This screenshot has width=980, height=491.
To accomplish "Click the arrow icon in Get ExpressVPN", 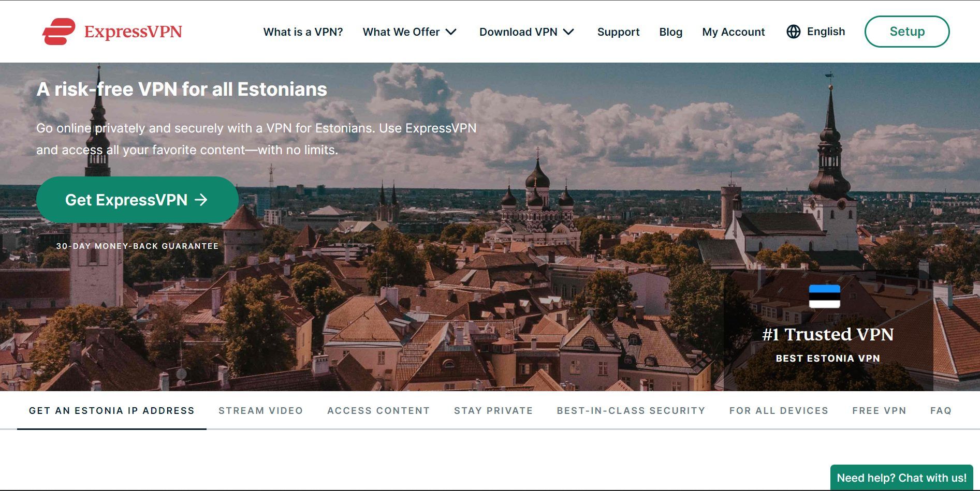I will [201, 200].
